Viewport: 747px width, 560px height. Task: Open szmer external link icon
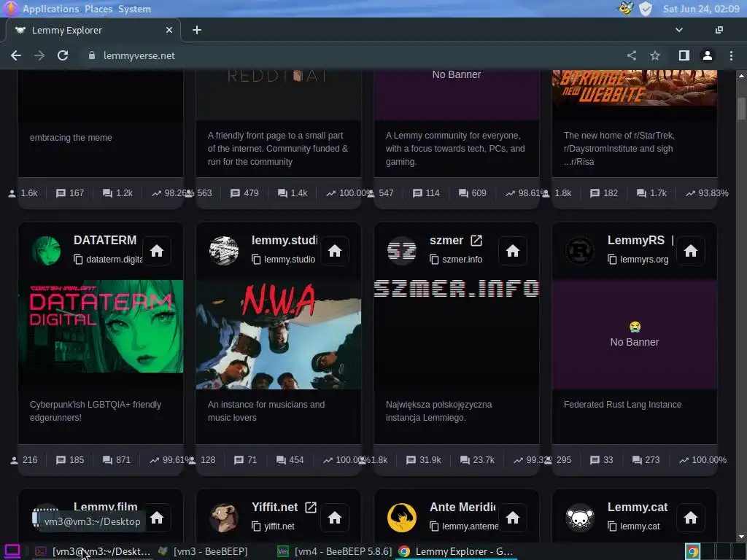[x=476, y=241]
